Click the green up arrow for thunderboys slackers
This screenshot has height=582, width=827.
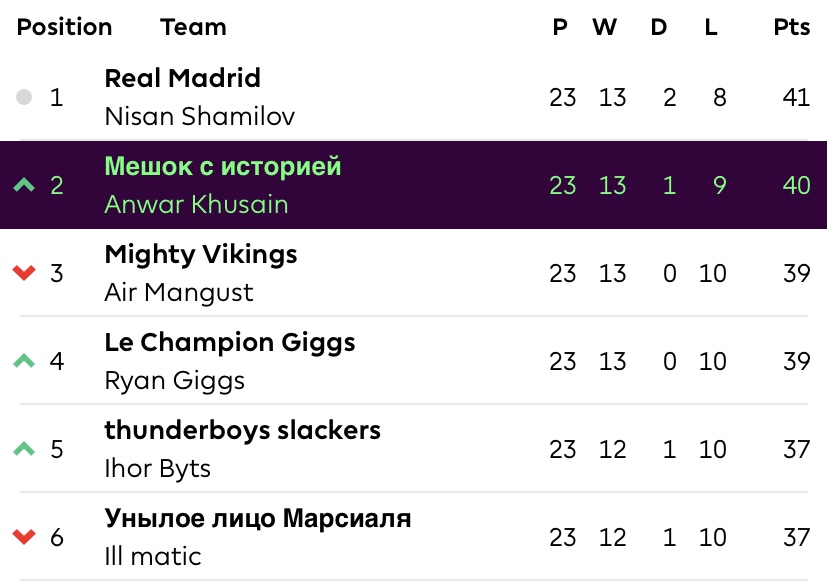click(24, 449)
